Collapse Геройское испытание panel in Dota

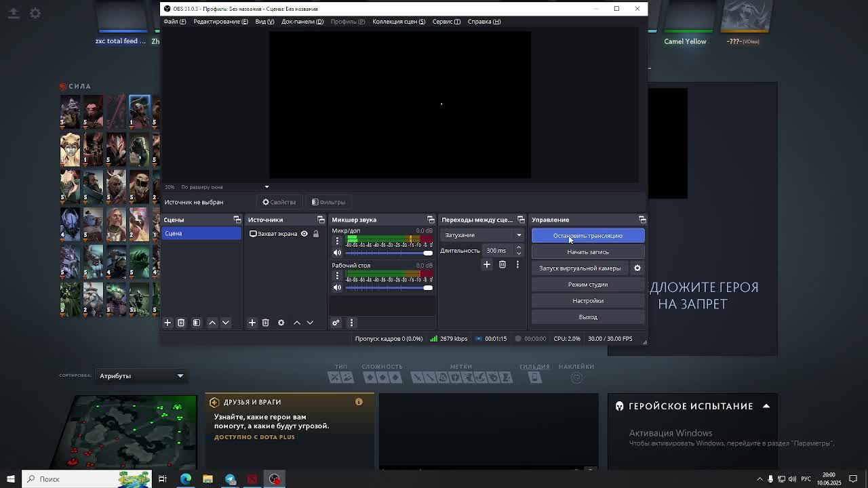766,406
